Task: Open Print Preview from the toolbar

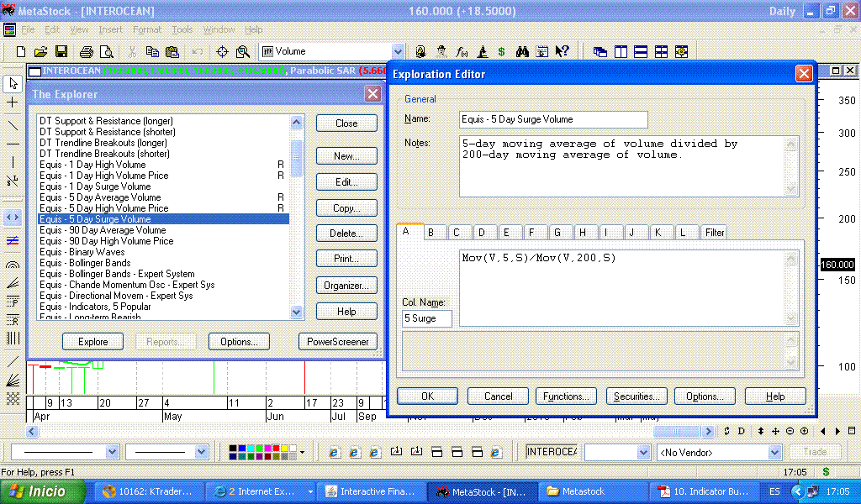Action: 107,51
